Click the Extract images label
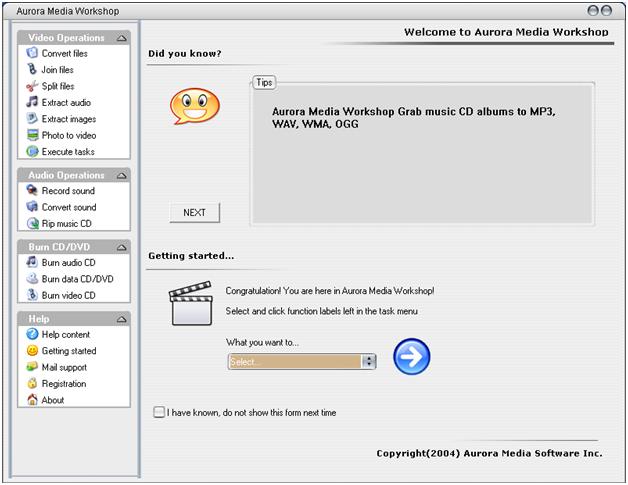The width and height of the screenshot is (628, 485). click(x=69, y=119)
